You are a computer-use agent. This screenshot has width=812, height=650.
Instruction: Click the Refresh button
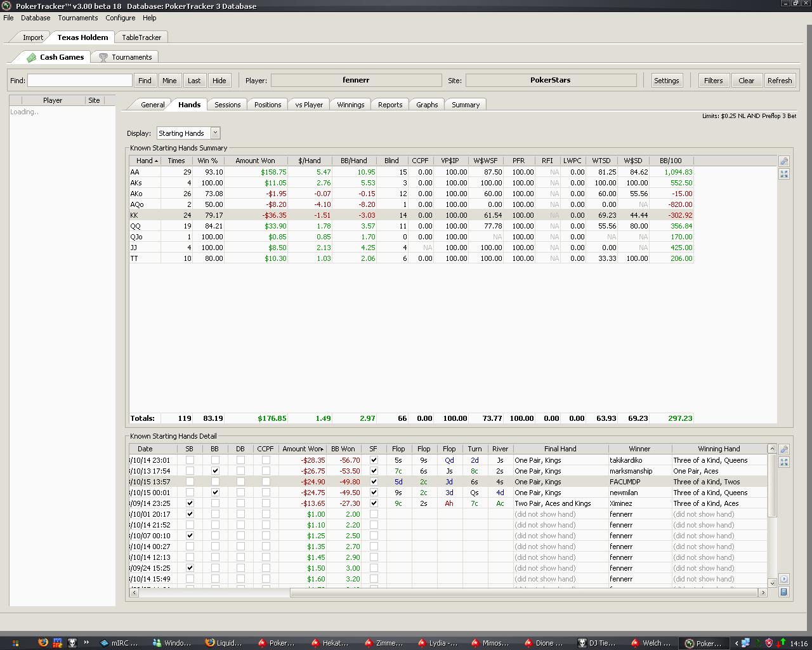click(780, 81)
